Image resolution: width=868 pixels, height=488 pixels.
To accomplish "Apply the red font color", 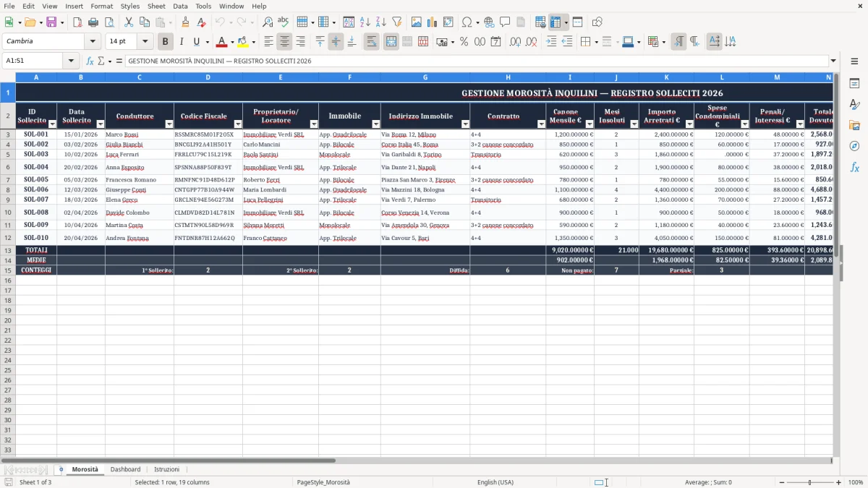I will [221, 42].
